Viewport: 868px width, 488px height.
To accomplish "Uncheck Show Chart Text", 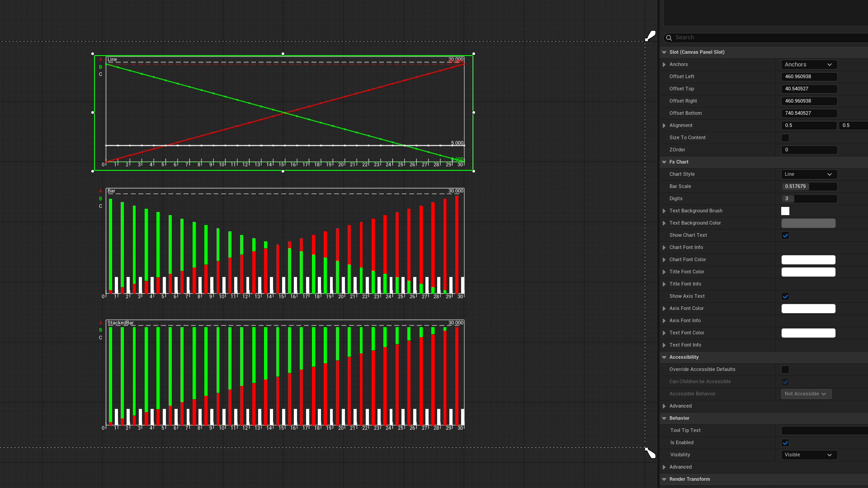I will [785, 235].
